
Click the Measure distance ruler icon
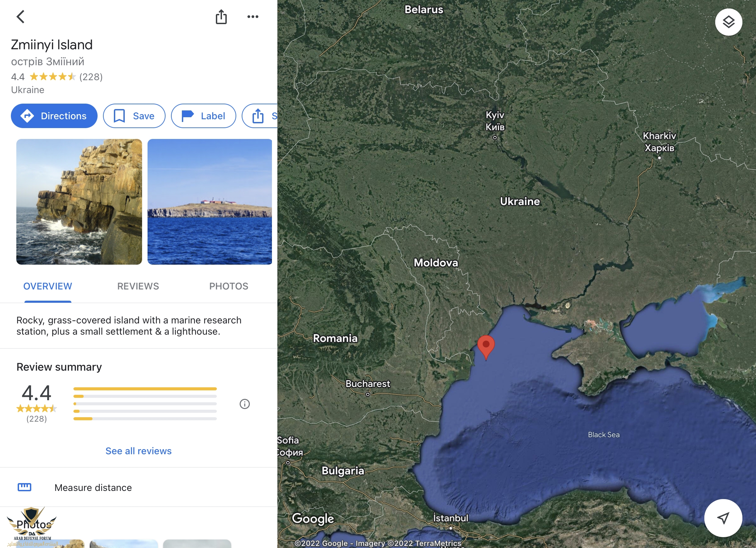tap(24, 487)
